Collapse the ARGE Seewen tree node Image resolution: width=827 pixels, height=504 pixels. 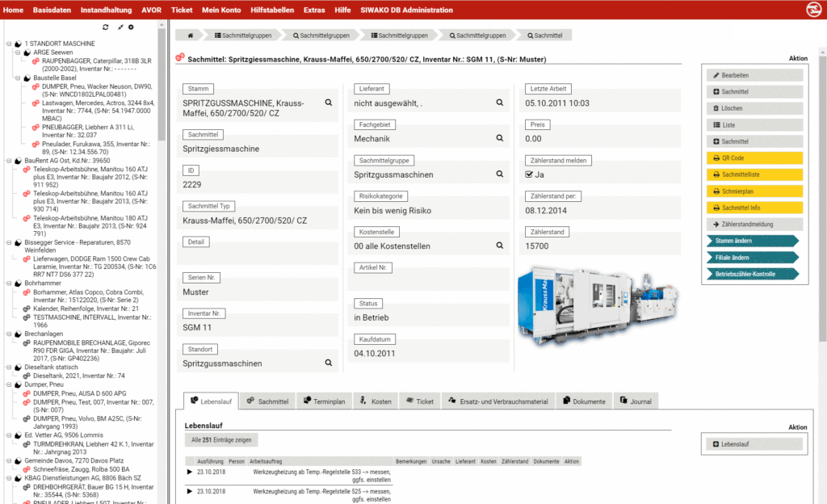click(17, 52)
